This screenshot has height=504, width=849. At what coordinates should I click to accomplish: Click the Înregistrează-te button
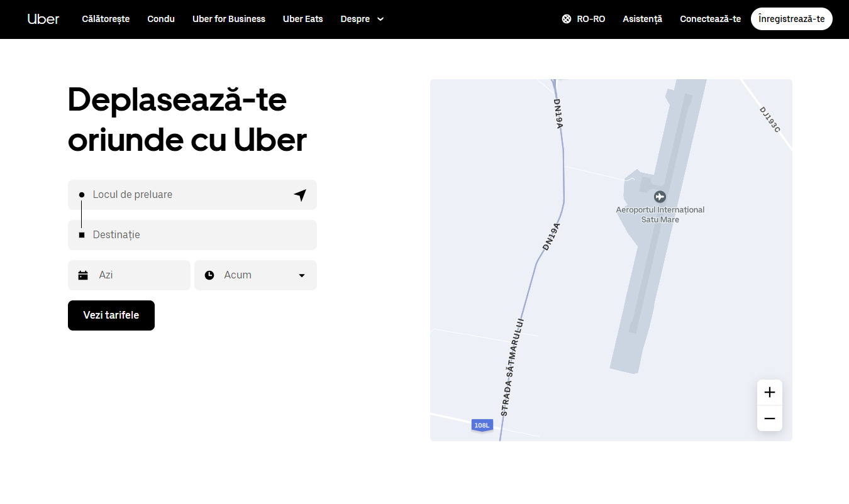pyautogui.click(x=791, y=19)
